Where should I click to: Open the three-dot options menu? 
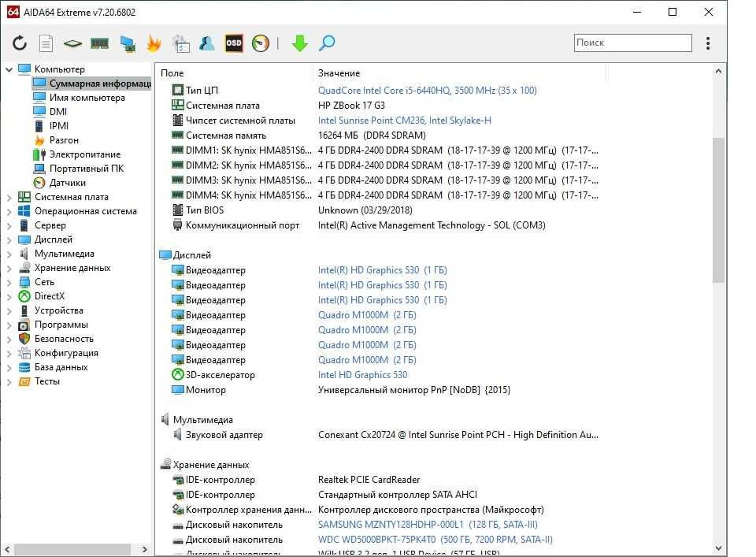point(708,43)
